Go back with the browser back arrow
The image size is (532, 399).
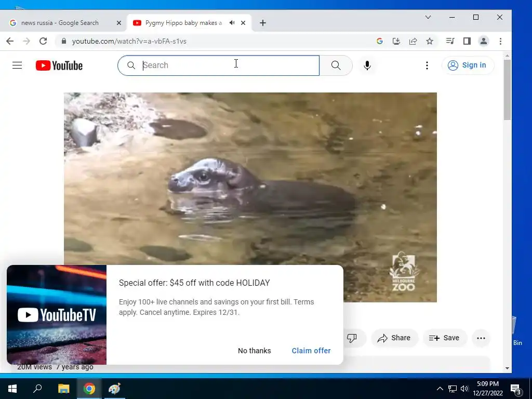click(10, 41)
